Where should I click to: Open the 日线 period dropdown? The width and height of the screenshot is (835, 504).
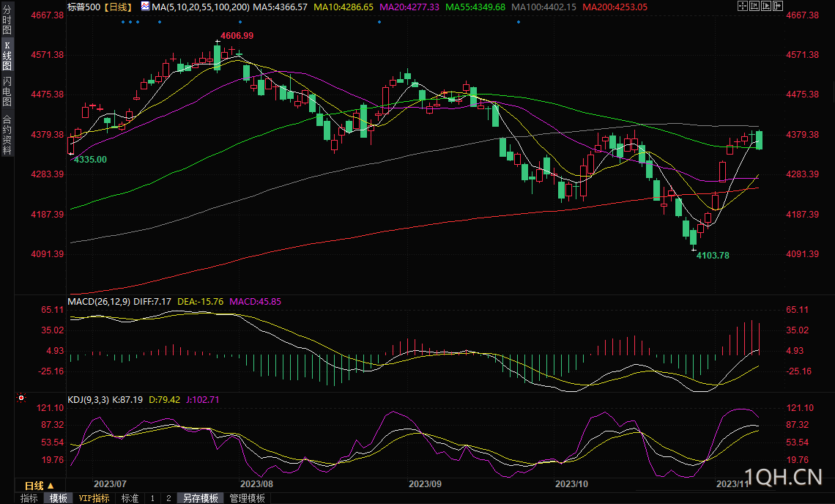39,486
